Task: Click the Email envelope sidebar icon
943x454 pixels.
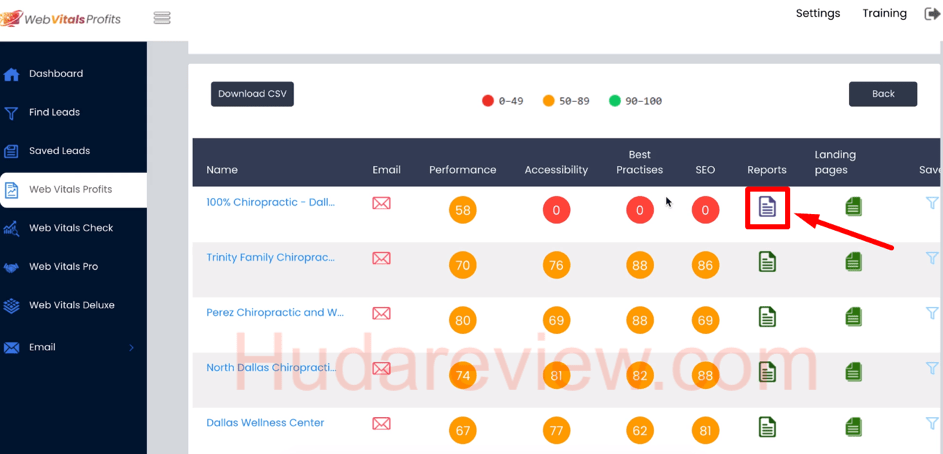Action: (11, 348)
